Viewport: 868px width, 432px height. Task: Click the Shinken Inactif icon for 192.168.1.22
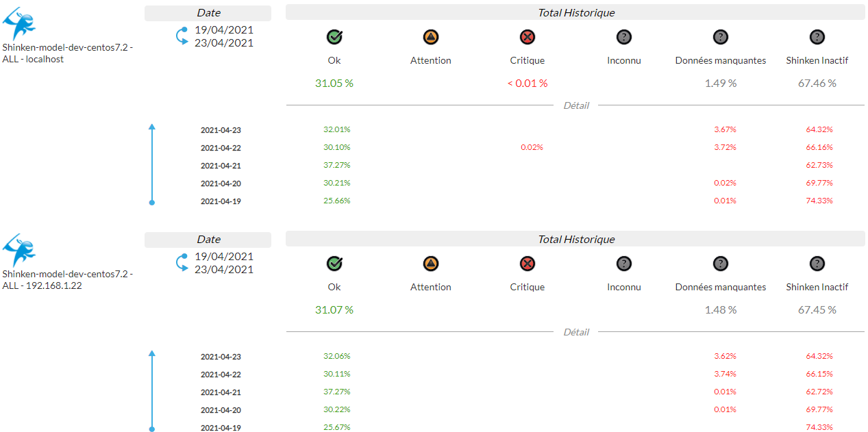pos(817,264)
